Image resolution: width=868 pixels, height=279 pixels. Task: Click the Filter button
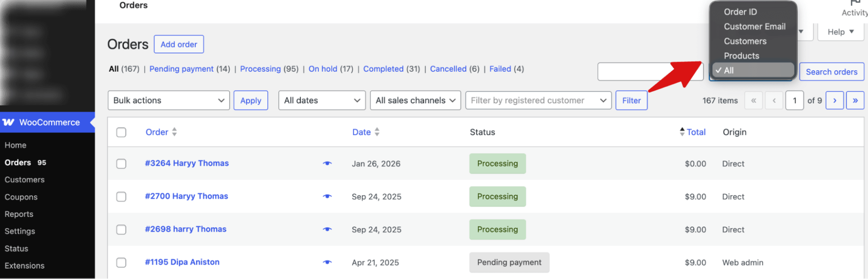click(x=631, y=100)
